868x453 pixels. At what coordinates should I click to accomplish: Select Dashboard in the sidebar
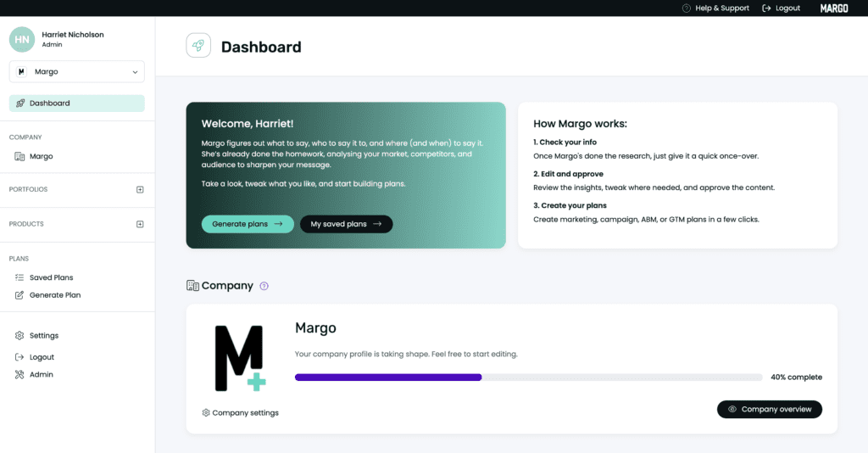coord(77,103)
